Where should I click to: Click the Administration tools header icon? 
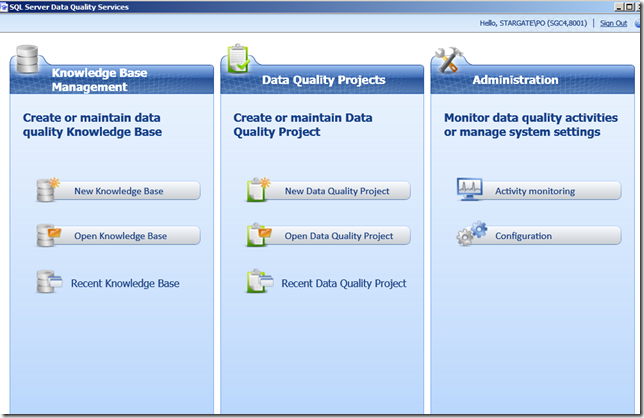tap(449, 60)
